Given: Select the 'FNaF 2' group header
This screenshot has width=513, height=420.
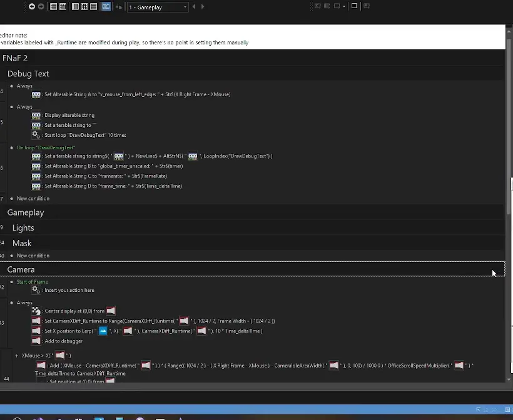Looking at the screenshot, I should [x=15, y=58].
